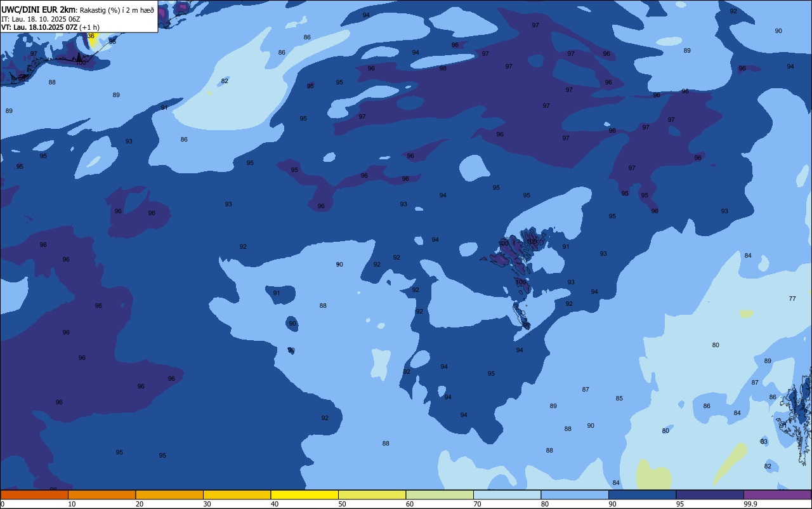Click the VT: Lau. 18.10.2025 07Z line
The image size is (812, 509).
(50, 27)
